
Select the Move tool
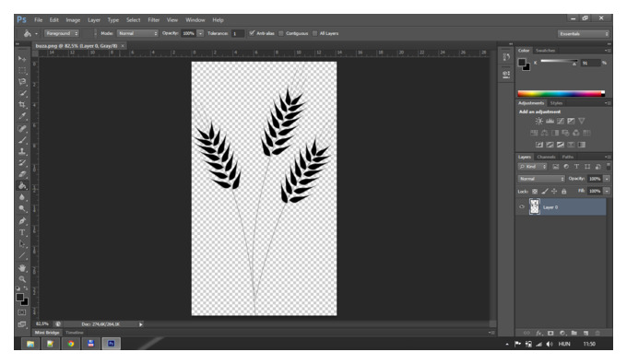click(x=22, y=59)
